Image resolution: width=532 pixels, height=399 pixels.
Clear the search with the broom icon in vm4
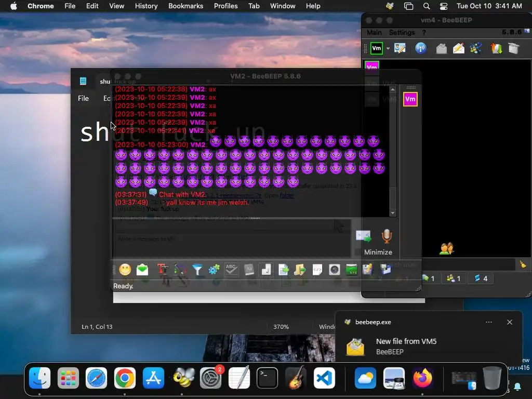tap(523, 264)
